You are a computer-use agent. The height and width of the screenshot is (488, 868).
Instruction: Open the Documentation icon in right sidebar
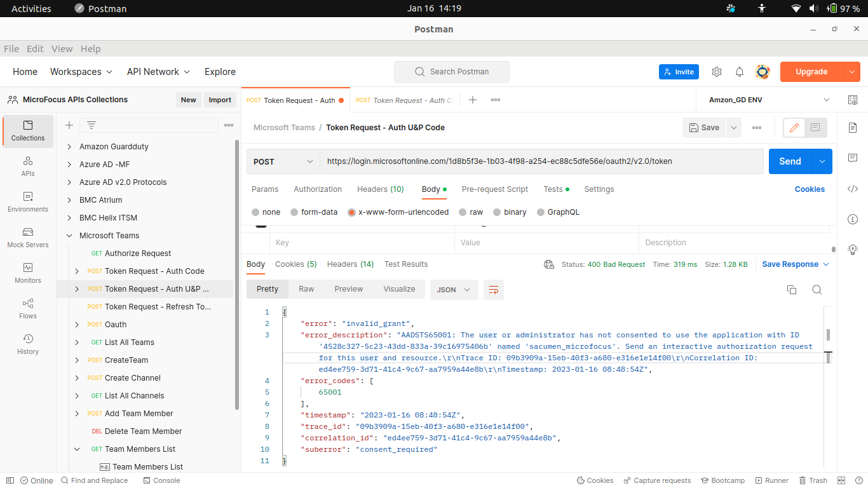click(x=853, y=128)
